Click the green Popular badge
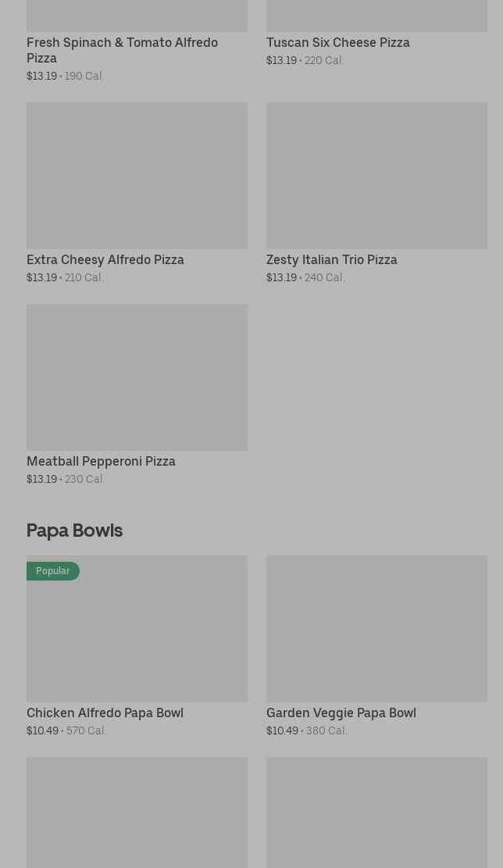 53,571
